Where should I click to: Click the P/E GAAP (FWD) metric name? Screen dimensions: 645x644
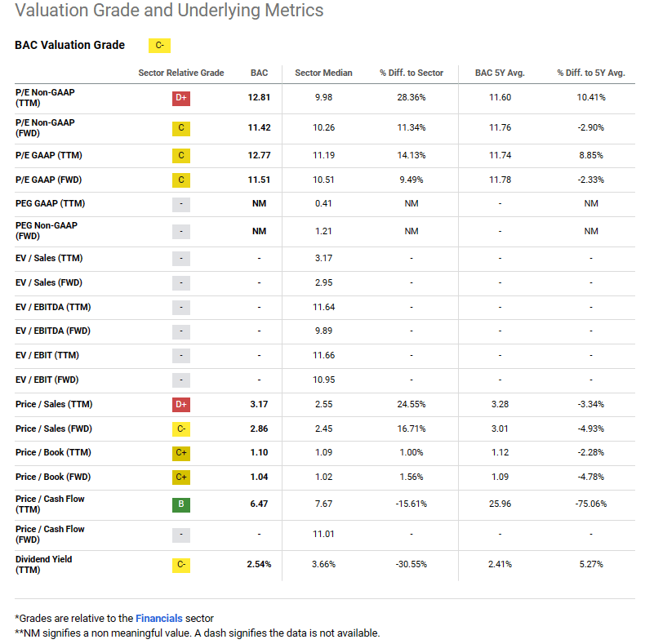click(x=48, y=180)
